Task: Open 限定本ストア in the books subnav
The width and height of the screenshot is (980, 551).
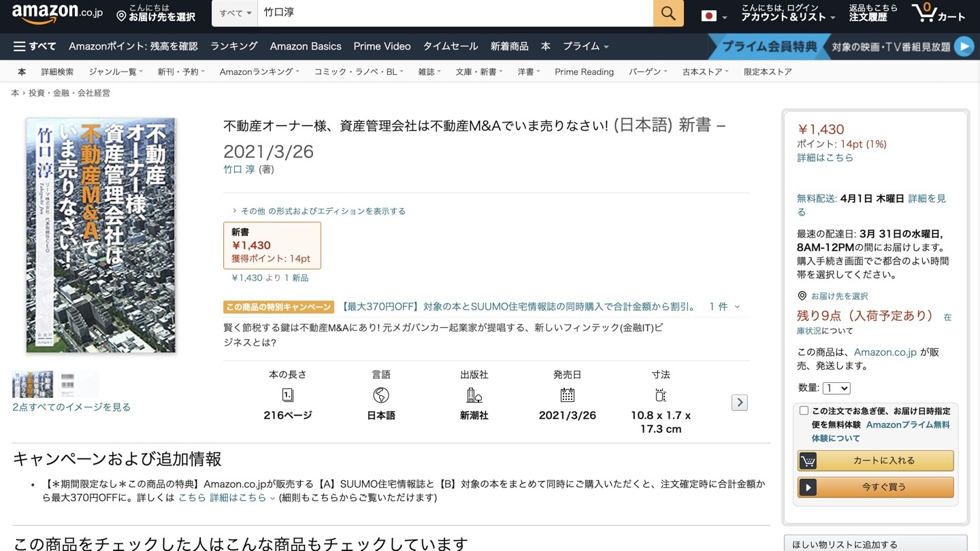Action: pyautogui.click(x=768, y=72)
